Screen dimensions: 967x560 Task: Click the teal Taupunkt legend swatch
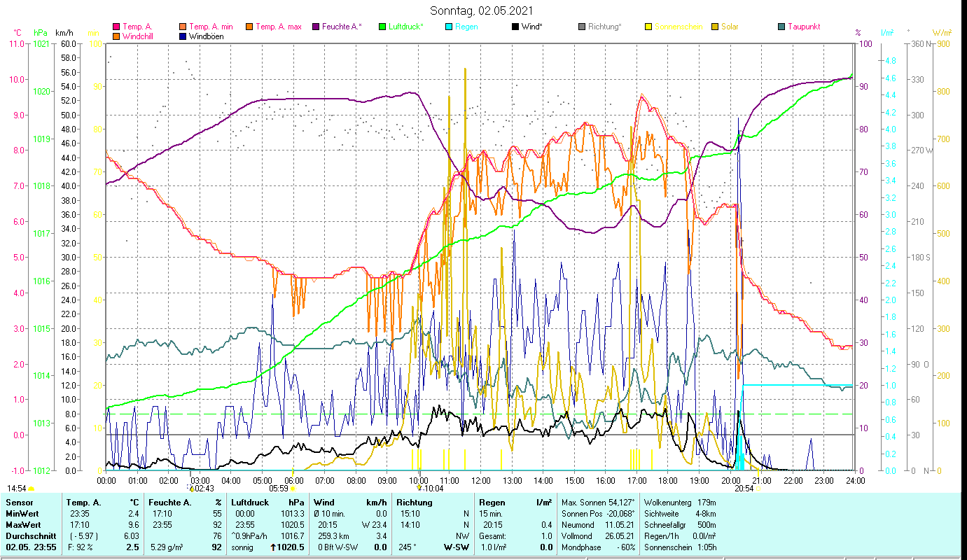coord(781,27)
